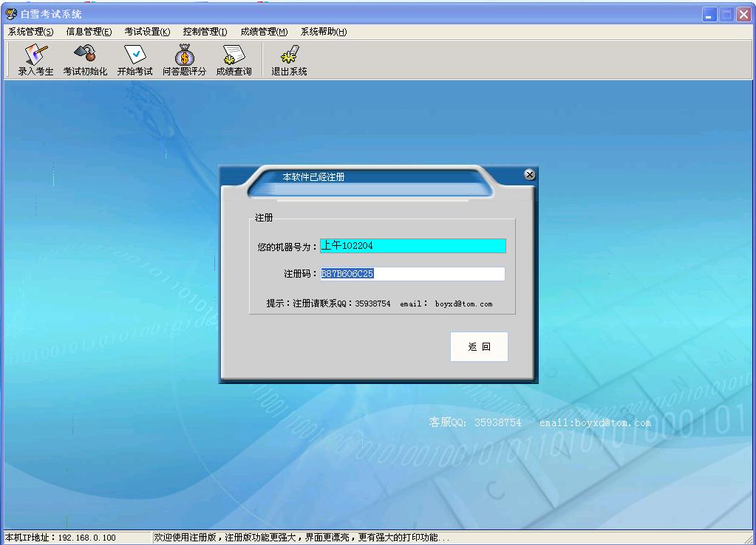This screenshot has height=545, width=756.
Task: Focus the 注册码 input field
Action: click(412, 274)
